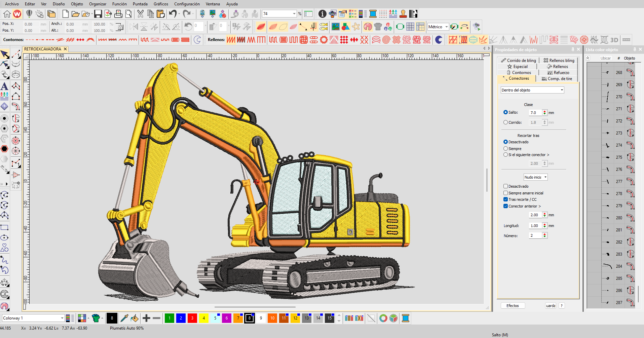Uncheck the Conector anterior checkbox

(x=505, y=206)
